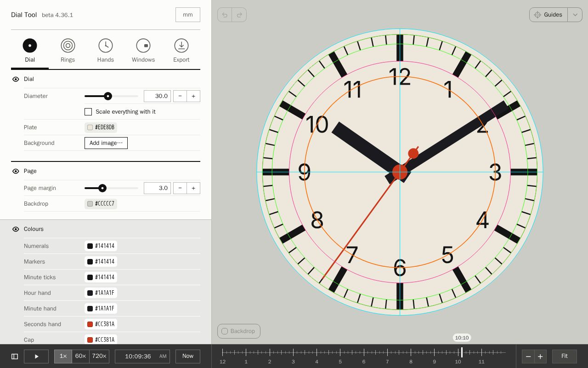The width and height of the screenshot is (588, 368).
Task: Toggle visibility of the Colours section
Action: pyautogui.click(x=16, y=229)
